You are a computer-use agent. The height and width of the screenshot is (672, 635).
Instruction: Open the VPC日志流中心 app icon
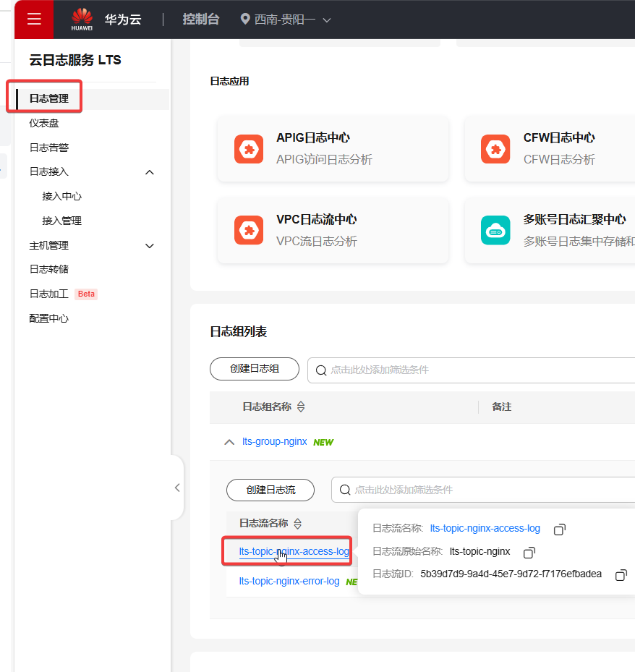click(x=249, y=230)
